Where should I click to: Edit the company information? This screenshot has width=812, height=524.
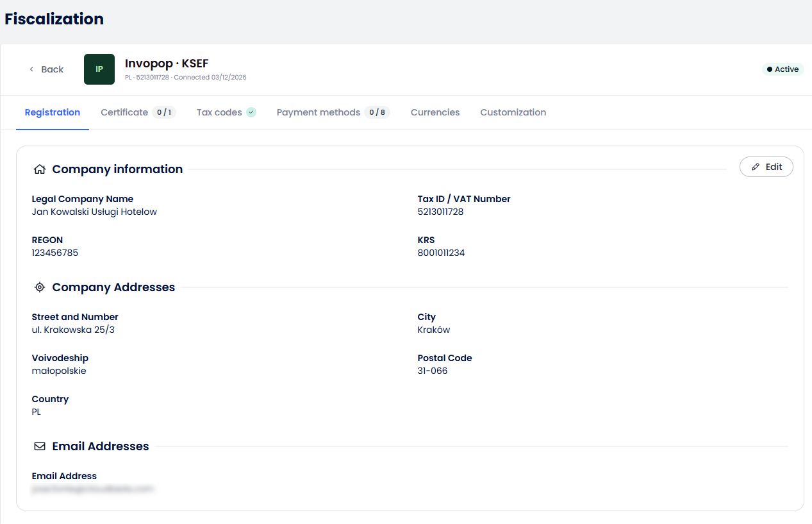766,167
